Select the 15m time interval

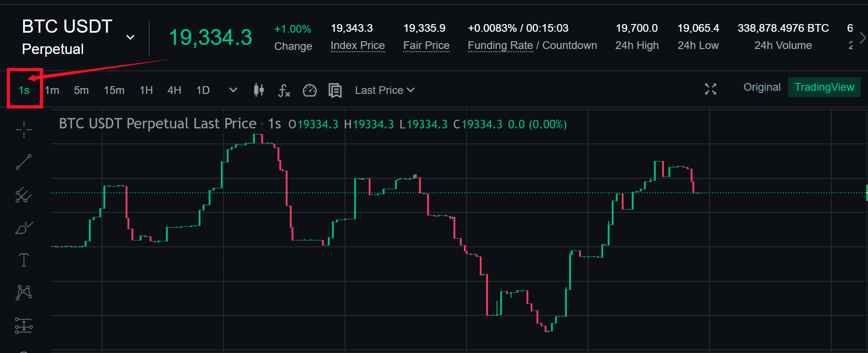coord(114,90)
